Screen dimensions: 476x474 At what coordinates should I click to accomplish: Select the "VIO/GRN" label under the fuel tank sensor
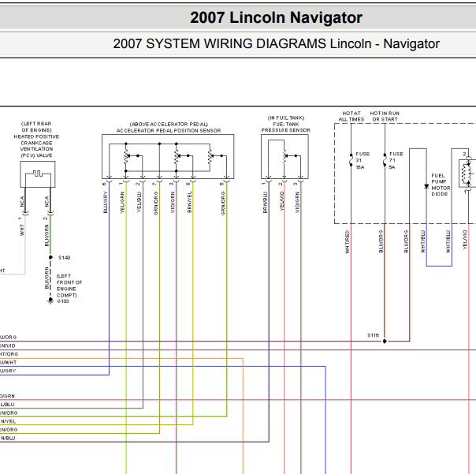[x=297, y=202]
